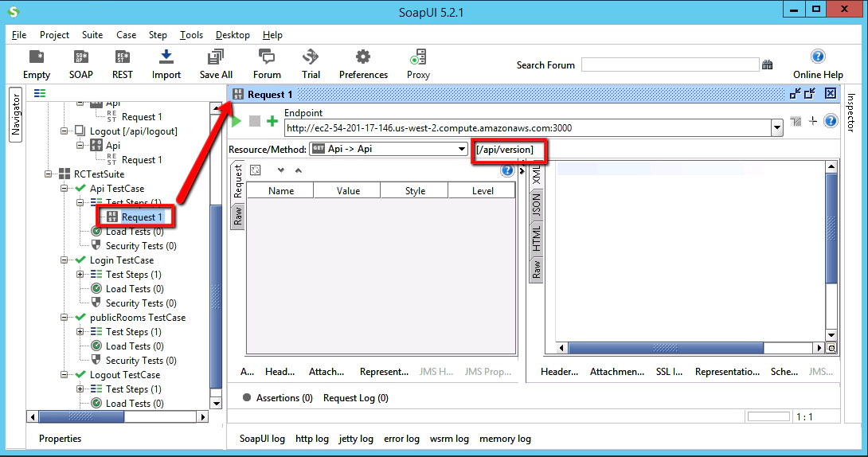Open the Suite menu

click(x=92, y=35)
